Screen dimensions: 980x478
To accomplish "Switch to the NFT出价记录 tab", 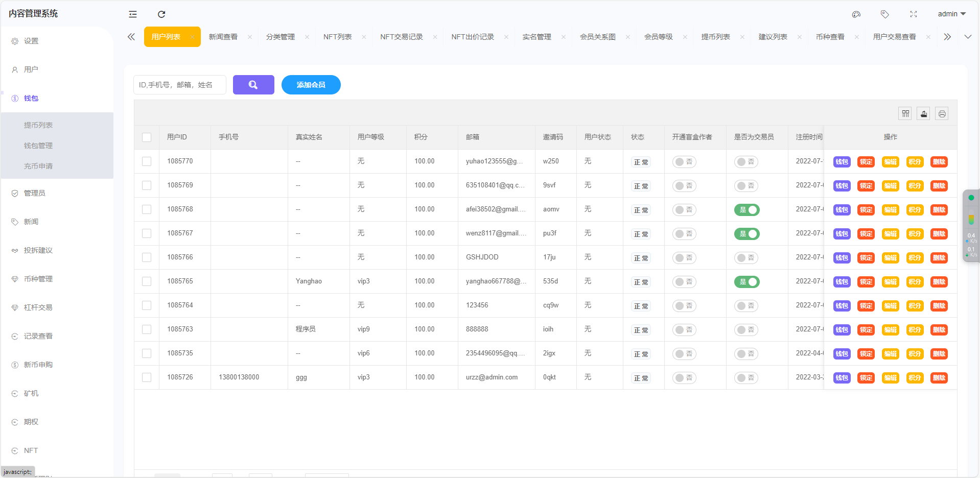I will (x=473, y=37).
